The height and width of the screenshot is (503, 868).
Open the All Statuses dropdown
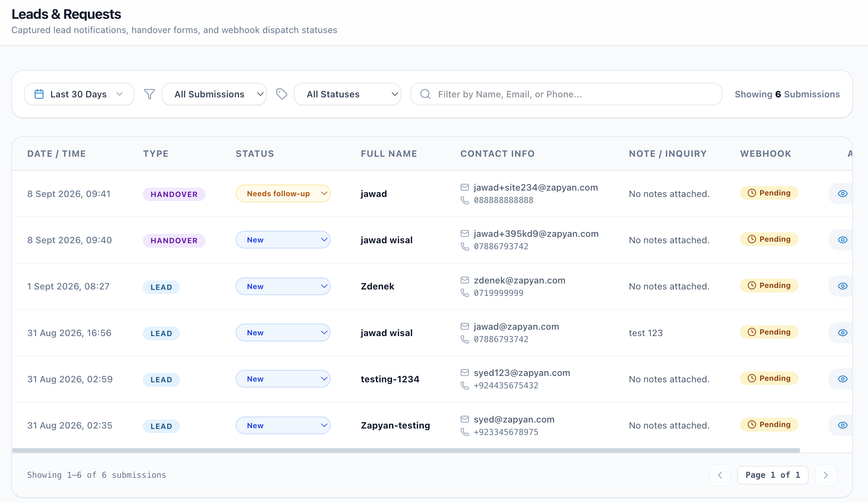pyautogui.click(x=348, y=94)
